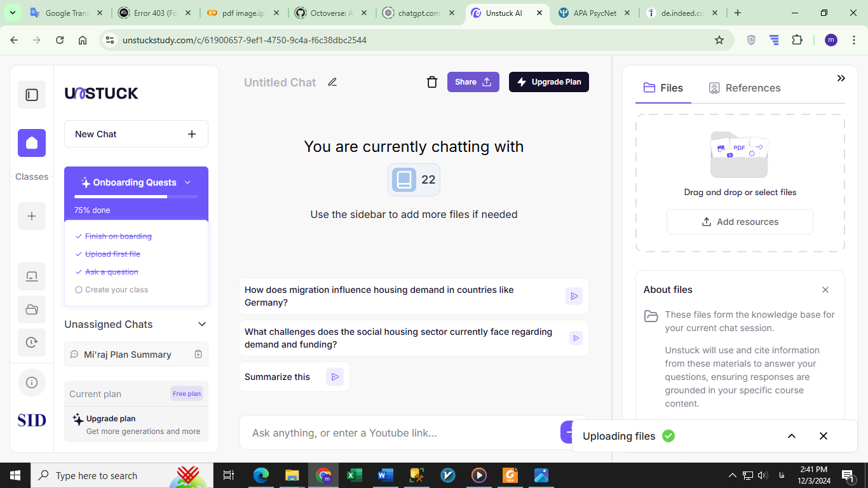The width and height of the screenshot is (868, 488).
Task: Rename chat with pencil icon
Action: [332, 82]
